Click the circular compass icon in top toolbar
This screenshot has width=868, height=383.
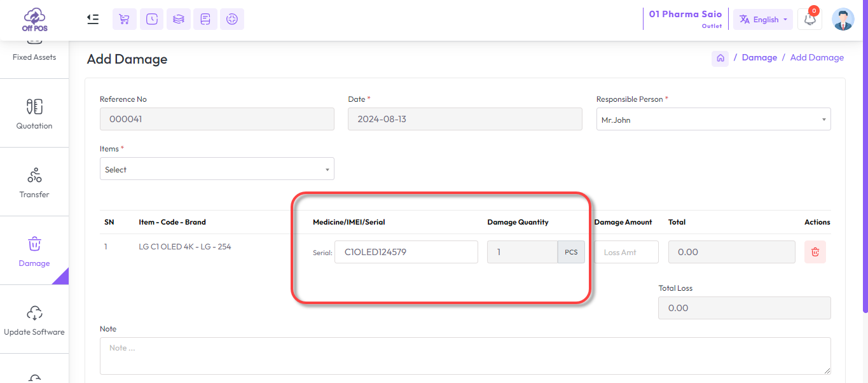tap(232, 19)
